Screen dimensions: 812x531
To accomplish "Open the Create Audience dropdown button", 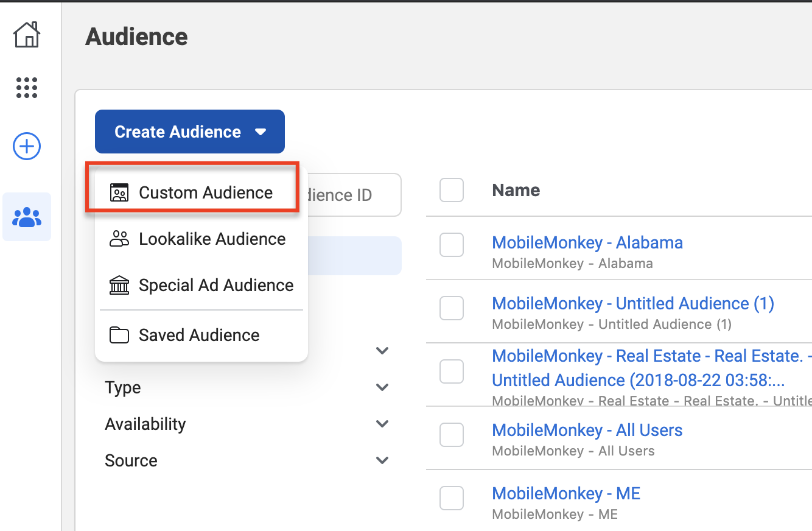I will 190,132.
